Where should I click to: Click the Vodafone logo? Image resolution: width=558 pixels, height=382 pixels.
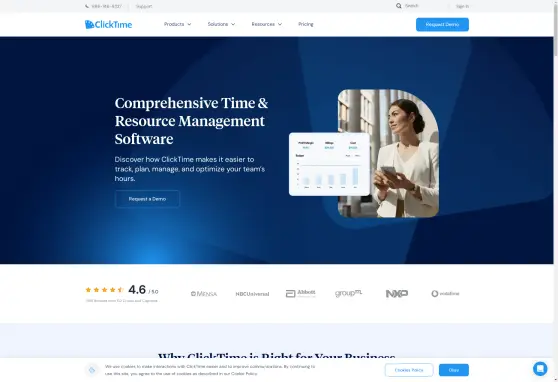(445, 294)
